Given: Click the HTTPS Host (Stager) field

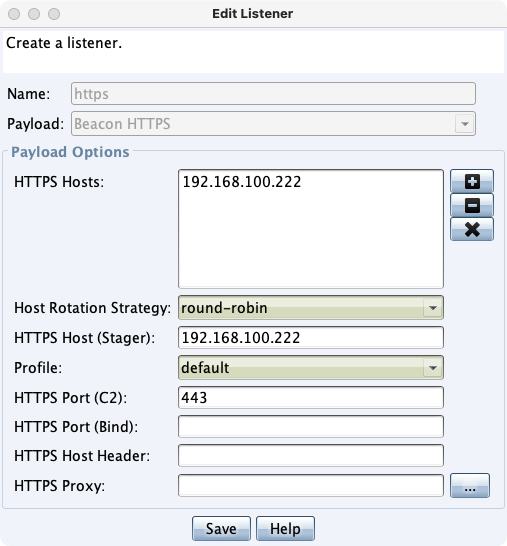Looking at the screenshot, I should (311, 337).
